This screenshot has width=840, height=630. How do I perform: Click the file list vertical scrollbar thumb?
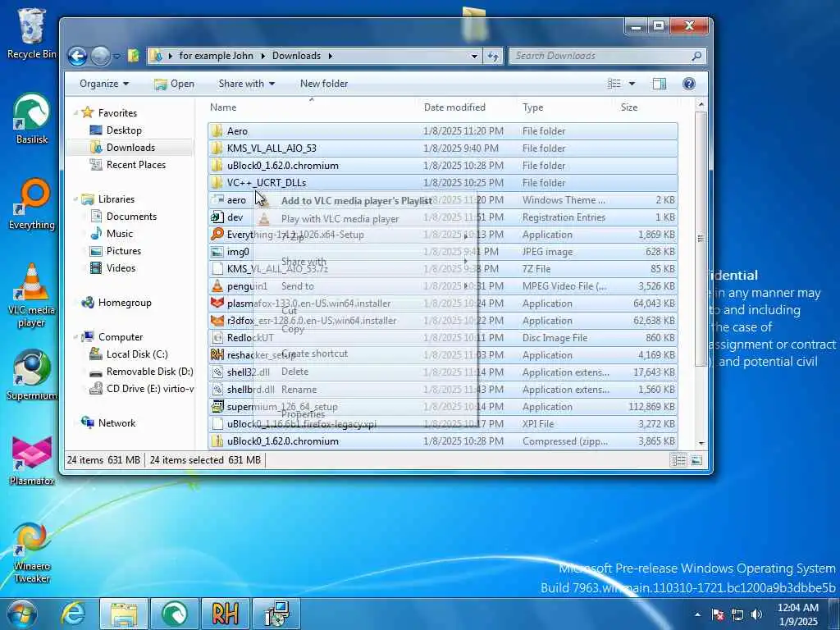click(701, 239)
